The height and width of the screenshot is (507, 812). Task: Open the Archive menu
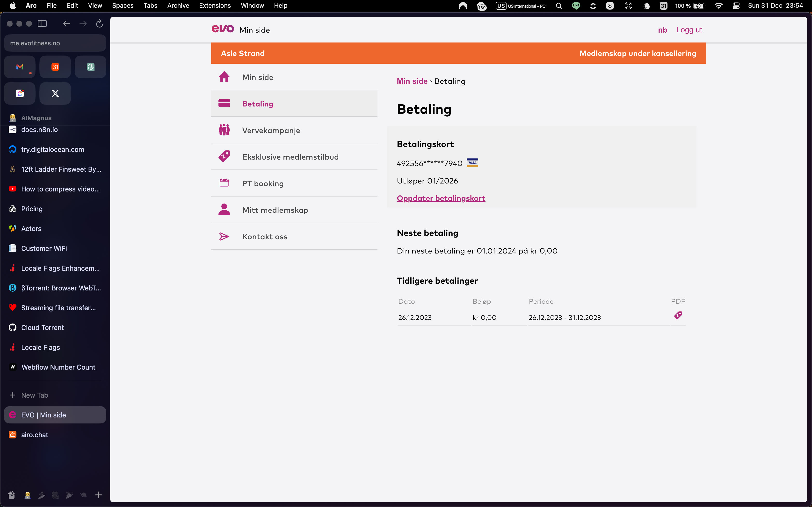point(178,6)
